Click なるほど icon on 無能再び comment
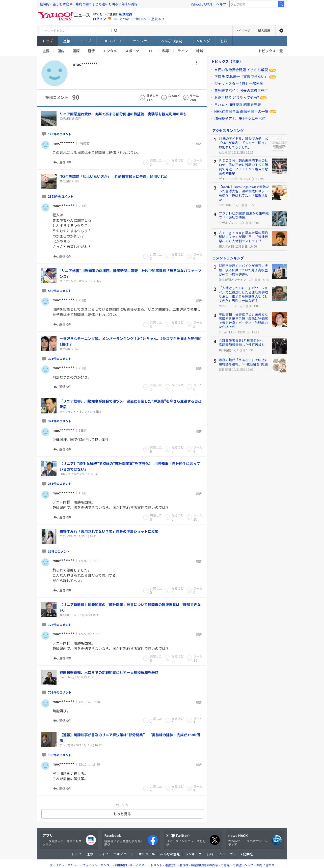 pyautogui.click(x=167, y=721)
